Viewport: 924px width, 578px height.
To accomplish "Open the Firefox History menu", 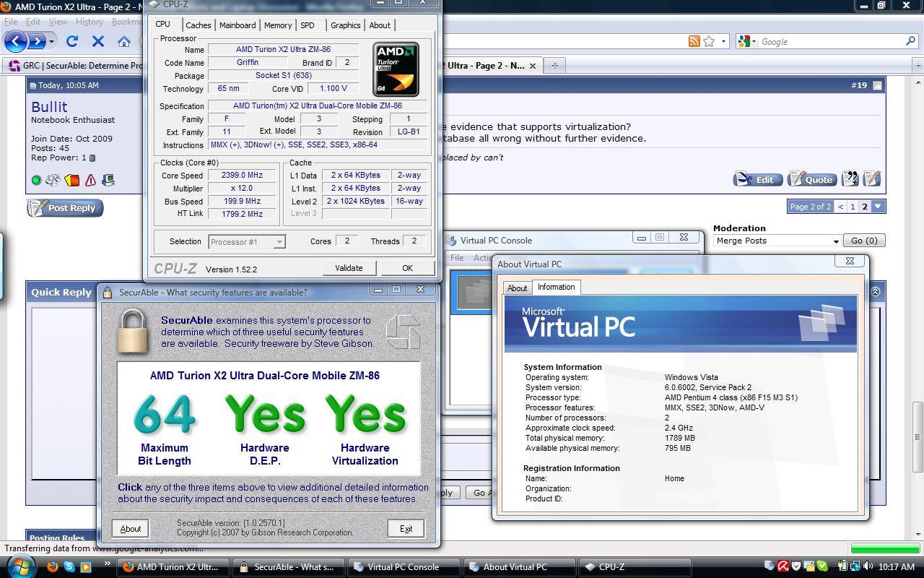I will tap(90, 22).
